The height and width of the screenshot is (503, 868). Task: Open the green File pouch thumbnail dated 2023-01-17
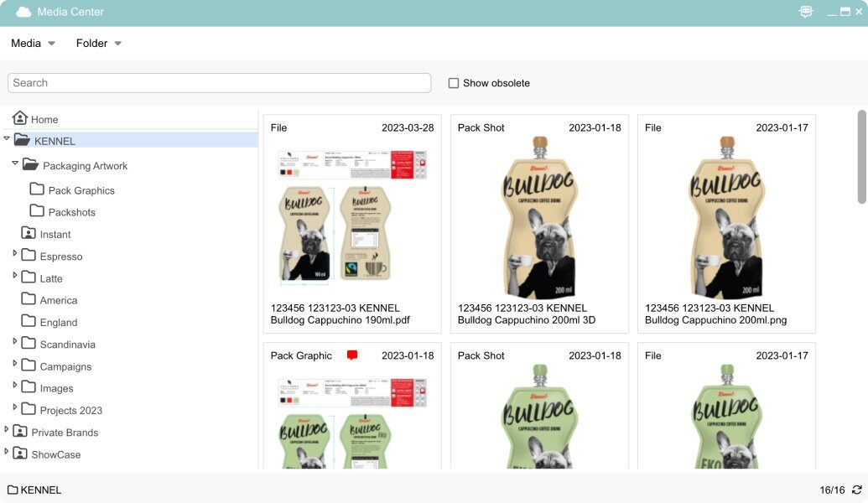pos(727,417)
